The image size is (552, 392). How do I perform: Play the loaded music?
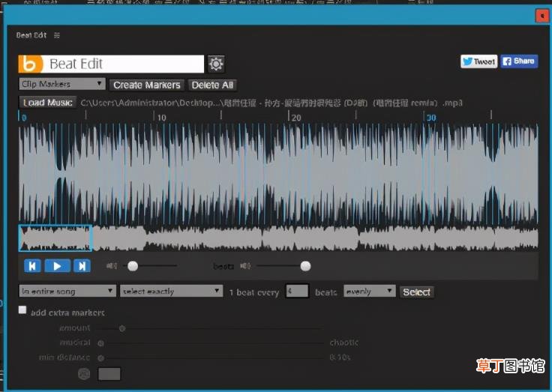pyautogui.click(x=57, y=266)
